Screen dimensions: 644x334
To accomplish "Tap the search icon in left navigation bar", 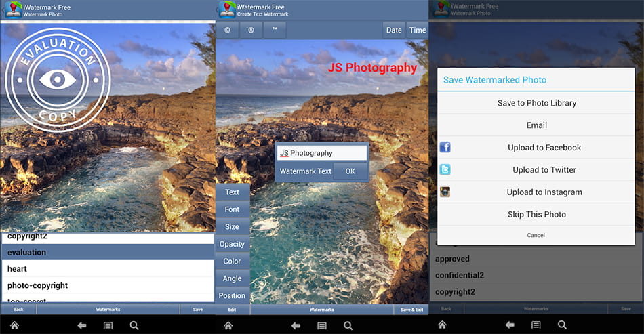I will pos(134,325).
